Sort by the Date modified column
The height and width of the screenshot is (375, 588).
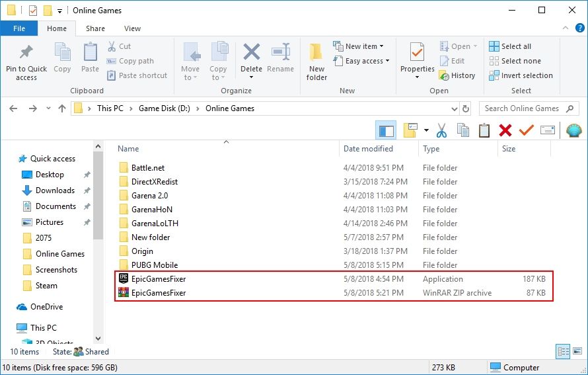(368, 149)
